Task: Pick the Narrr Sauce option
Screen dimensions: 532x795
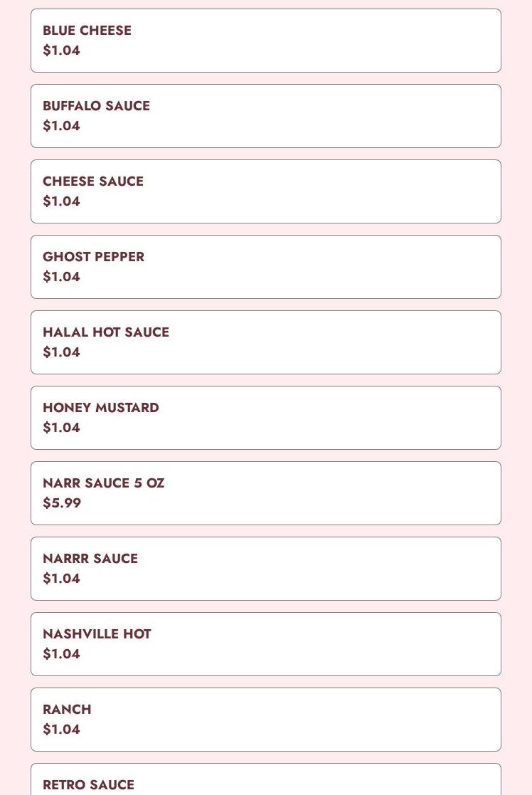Action: (x=266, y=569)
